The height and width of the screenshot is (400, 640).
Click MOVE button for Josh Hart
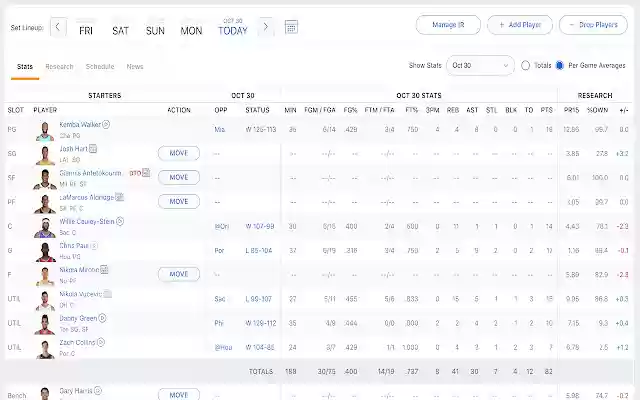pyautogui.click(x=179, y=153)
